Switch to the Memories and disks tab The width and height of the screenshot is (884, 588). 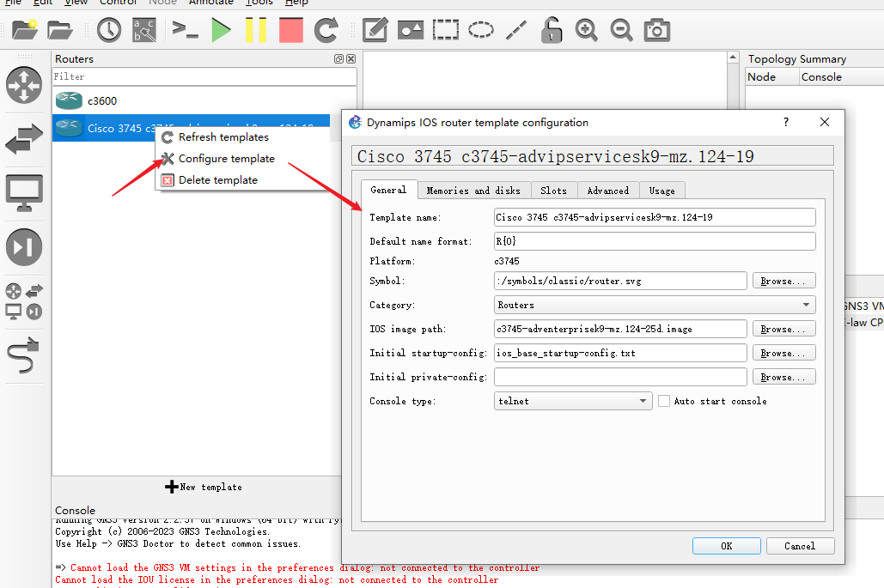click(x=473, y=191)
